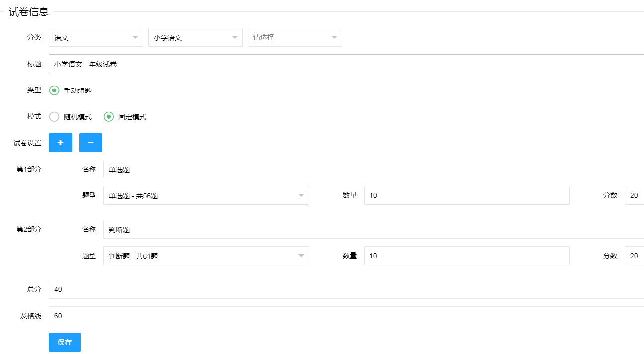
Task: Expand 判断题 - 共61题 question type dropdown
Action: point(206,256)
